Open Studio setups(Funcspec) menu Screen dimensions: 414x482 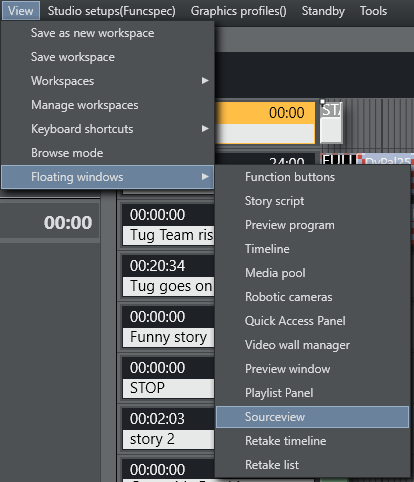(112, 11)
